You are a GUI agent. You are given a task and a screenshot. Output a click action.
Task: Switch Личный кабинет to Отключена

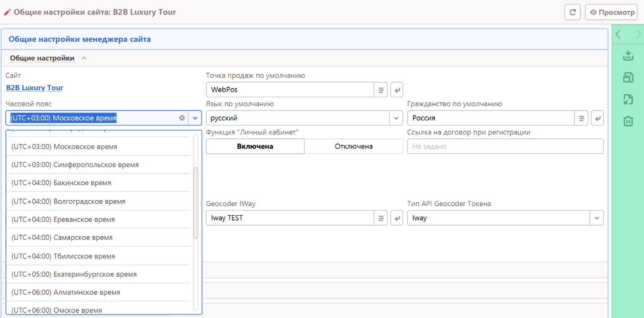(x=353, y=147)
